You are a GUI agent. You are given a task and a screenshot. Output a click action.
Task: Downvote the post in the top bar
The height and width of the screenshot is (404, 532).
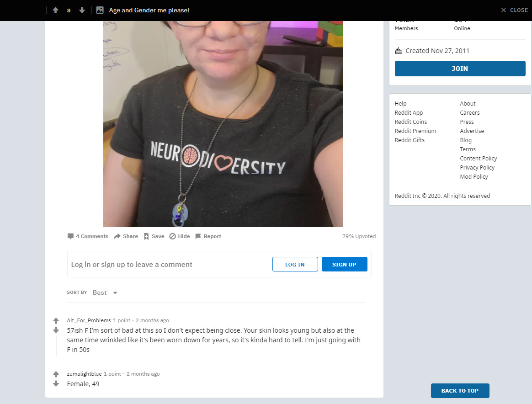(82, 10)
